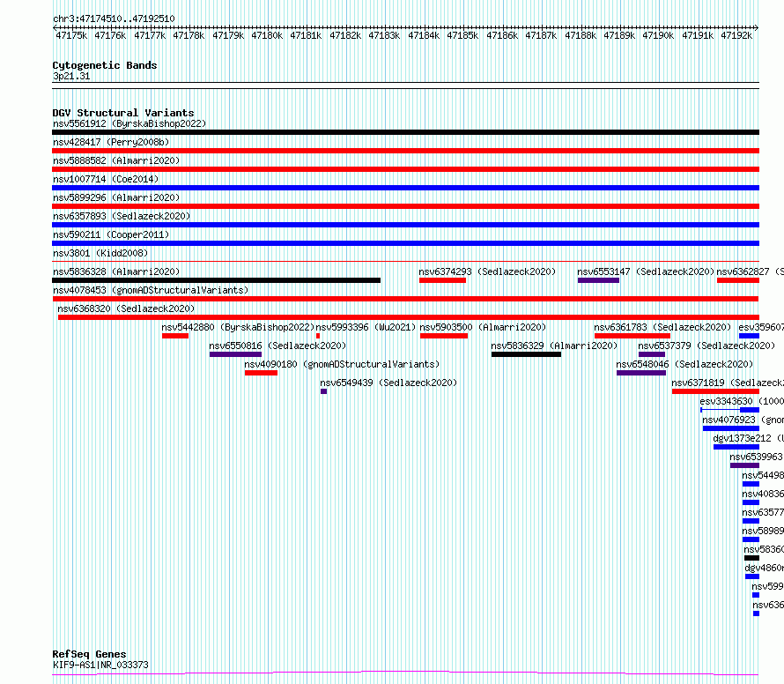
Task: Click the 47180k ruler tick label
Action: point(267,35)
